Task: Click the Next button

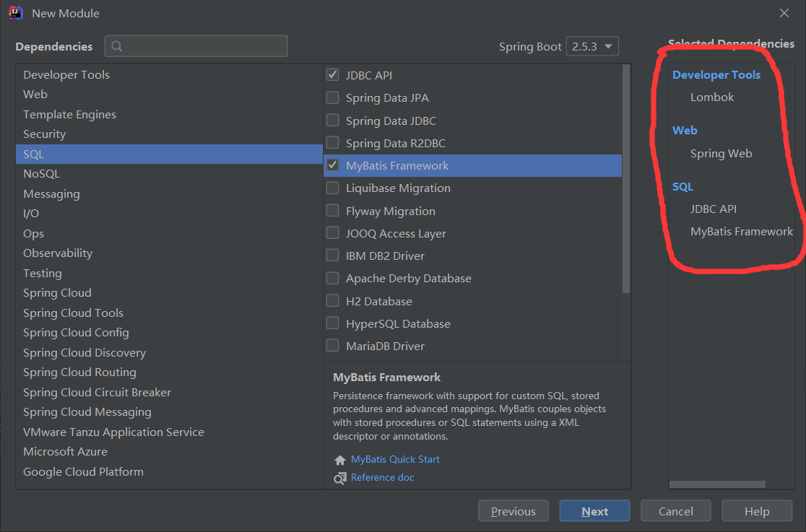Action: pos(594,511)
